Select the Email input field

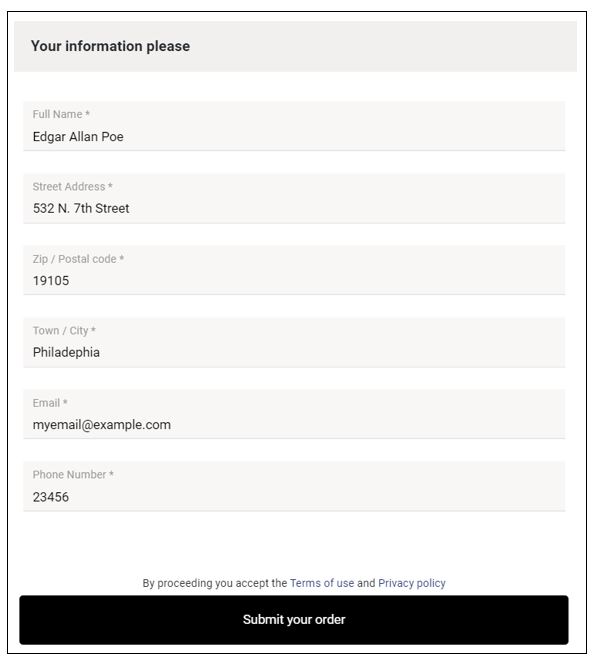coord(294,414)
